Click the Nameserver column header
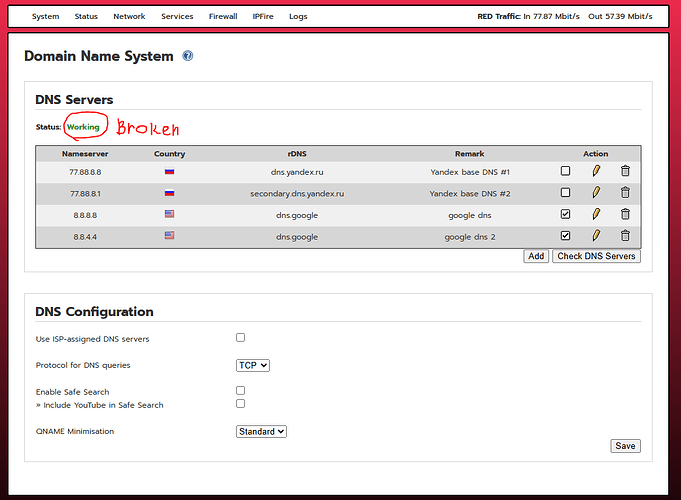Screen dimensions: 681x500 click(x=85, y=154)
